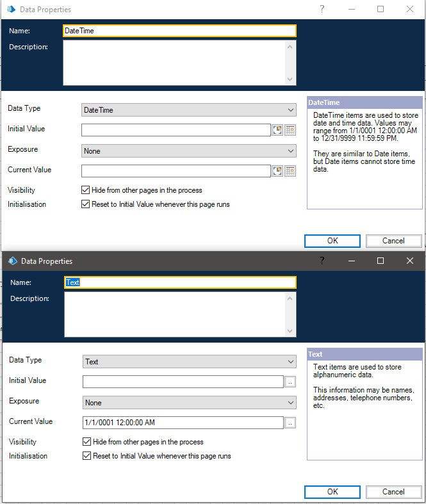Click the Current Value field in the DateTime dialog

click(176, 171)
